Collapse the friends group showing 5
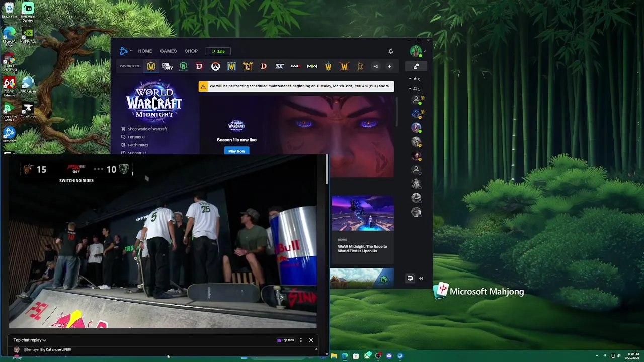Screen dimensions: 644x362 [415, 89]
